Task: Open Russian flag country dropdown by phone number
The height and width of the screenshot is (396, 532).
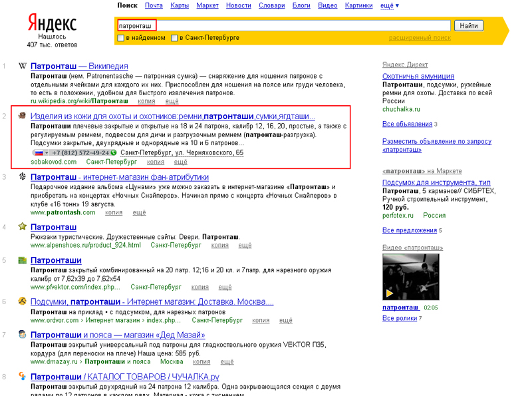Action: tap(41, 153)
